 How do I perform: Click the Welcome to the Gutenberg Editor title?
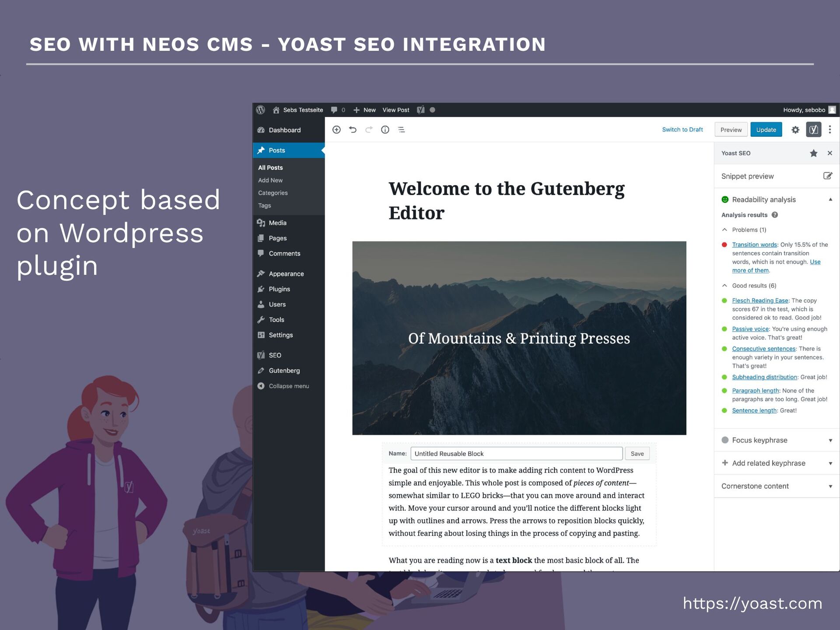(x=507, y=201)
